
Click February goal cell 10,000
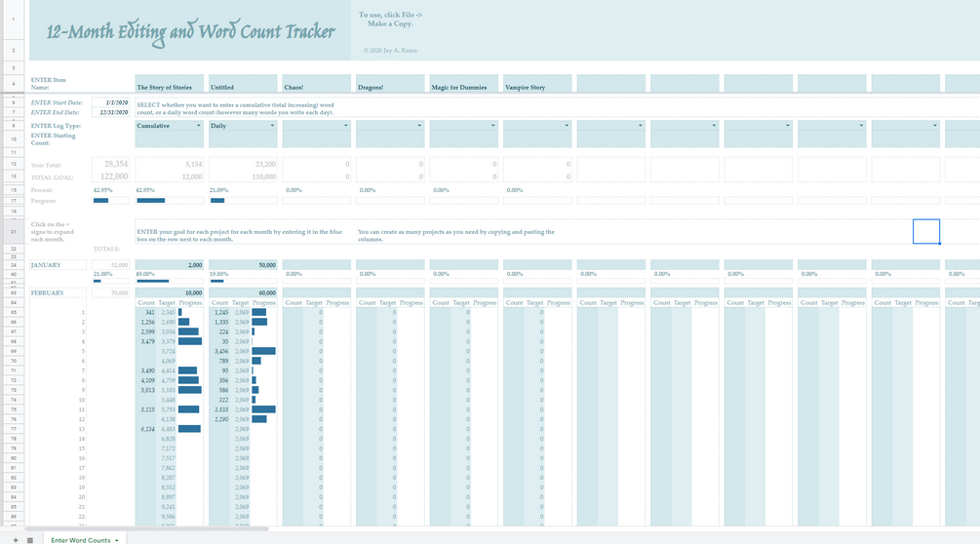(x=170, y=292)
